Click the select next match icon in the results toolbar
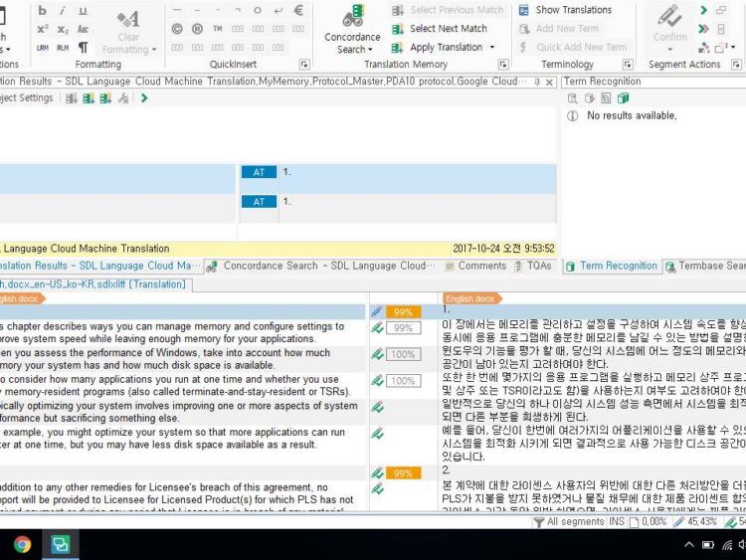 [89, 98]
